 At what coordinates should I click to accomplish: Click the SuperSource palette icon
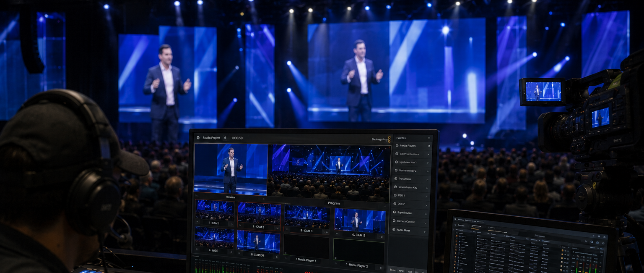coord(394,213)
